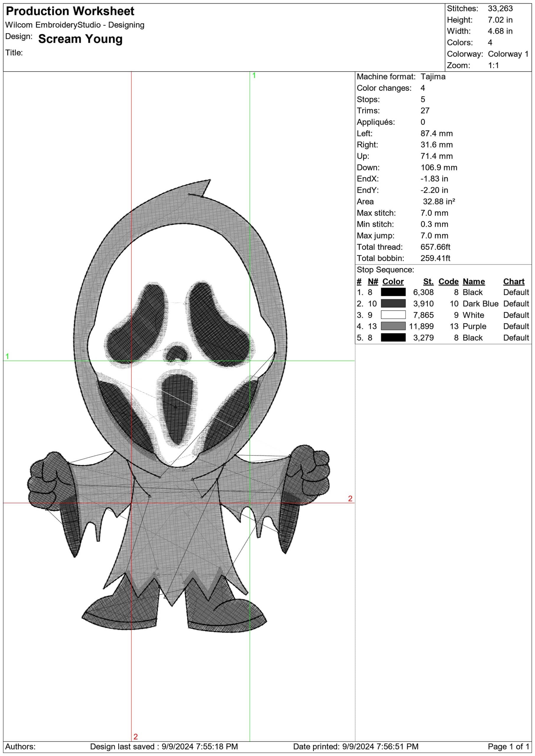Click the 'Name' column header
This screenshot has width=535, height=756.
pyautogui.click(x=474, y=281)
